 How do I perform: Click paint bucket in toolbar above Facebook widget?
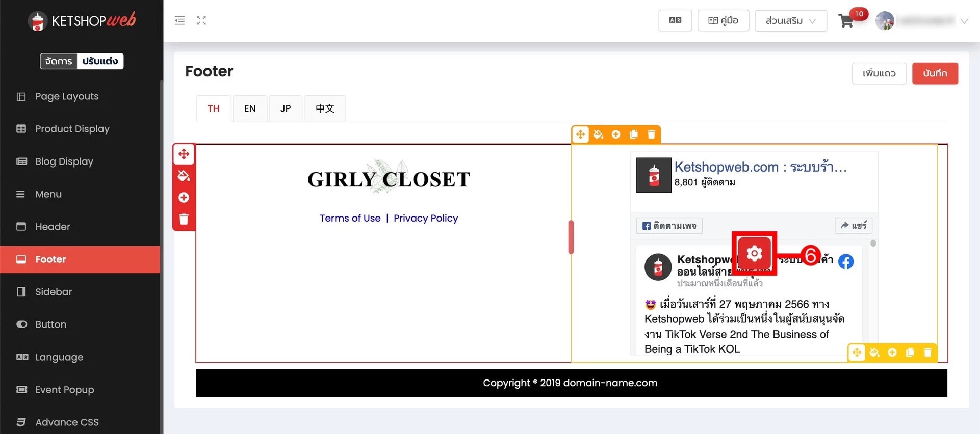click(599, 134)
